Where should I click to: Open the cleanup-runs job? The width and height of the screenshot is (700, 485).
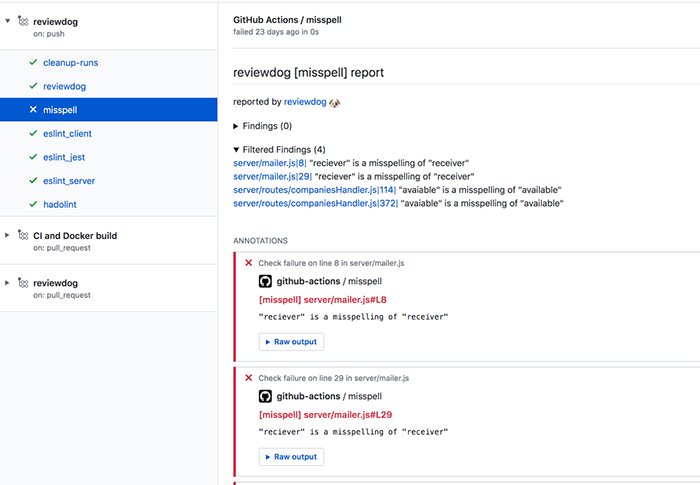(71, 63)
